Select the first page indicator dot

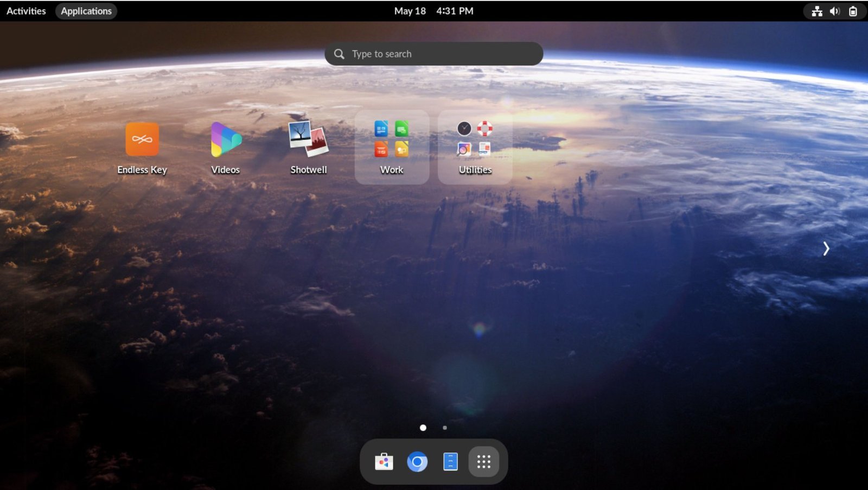tap(423, 428)
